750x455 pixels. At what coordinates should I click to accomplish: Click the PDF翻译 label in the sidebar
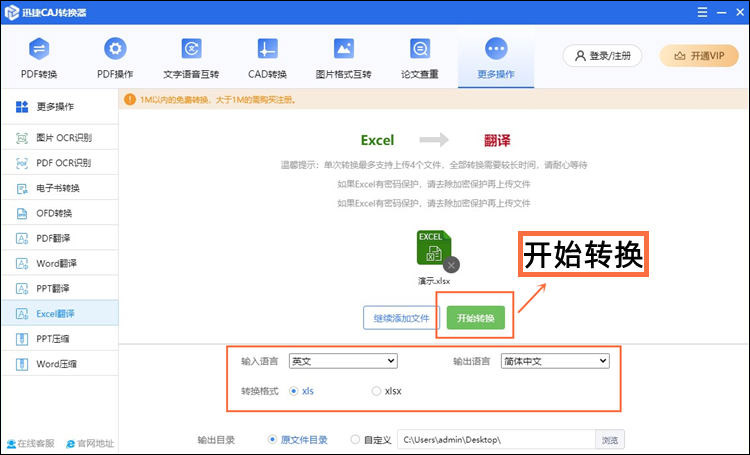point(53,238)
